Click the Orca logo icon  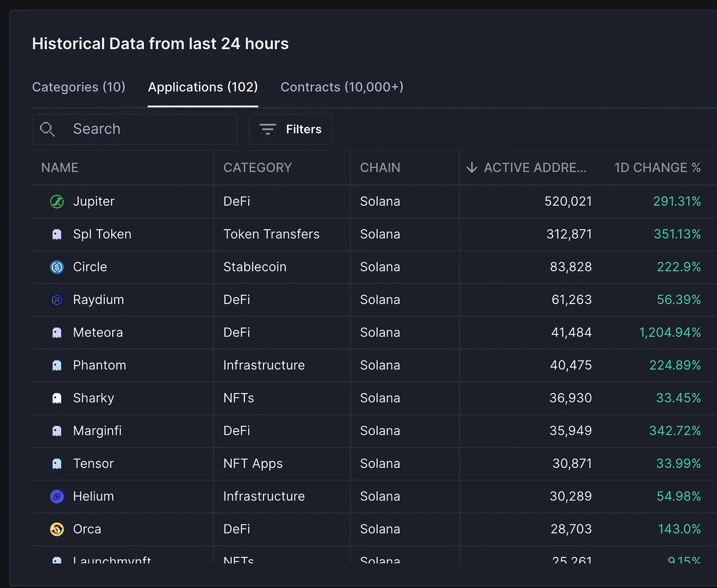click(57, 529)
